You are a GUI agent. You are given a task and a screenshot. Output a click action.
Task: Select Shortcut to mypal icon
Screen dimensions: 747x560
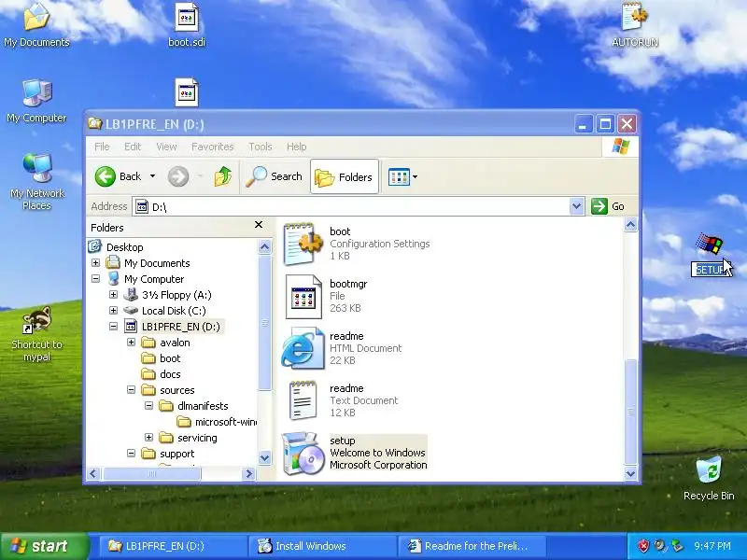pos(36,334)
